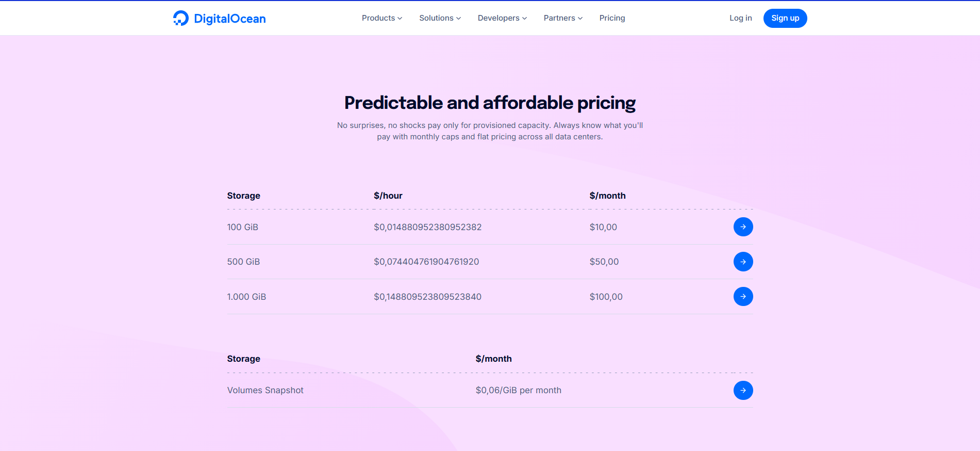Screen dimensions: 980x451
Task: Expand the Products dropdown menu
Action: coord(381,18)
